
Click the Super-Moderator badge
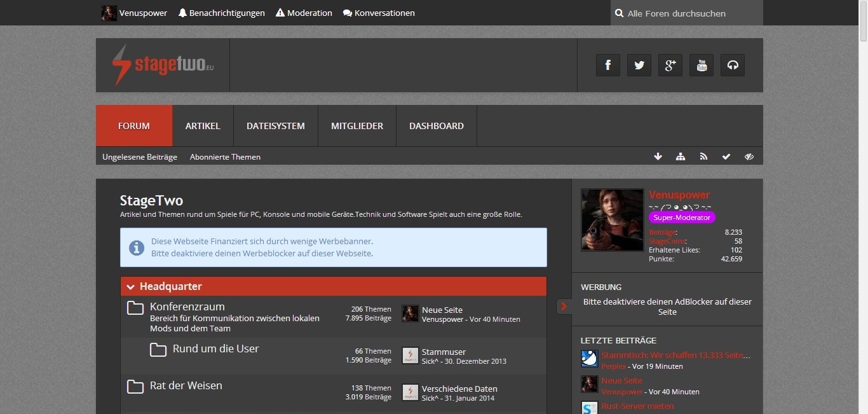(x=682, y=217)
